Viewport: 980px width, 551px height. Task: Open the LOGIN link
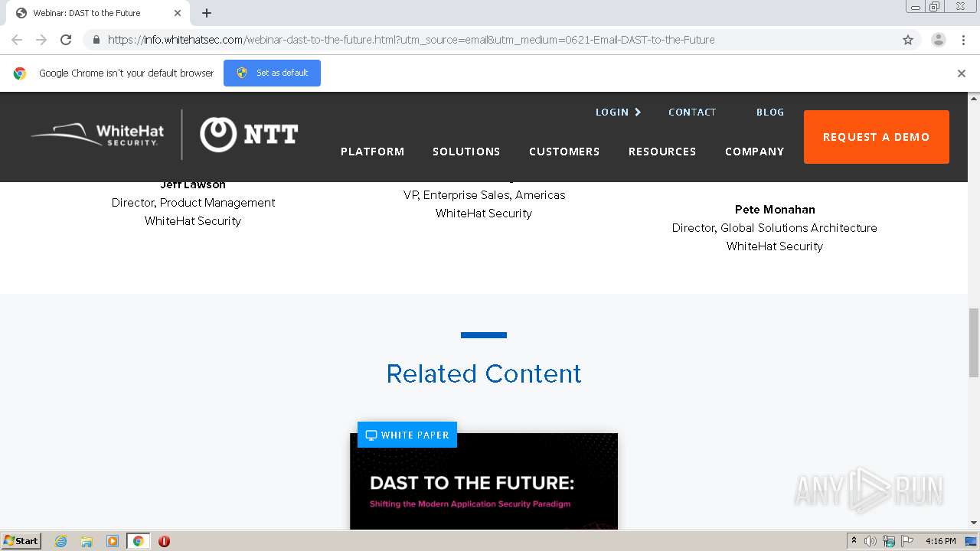[612, 112]
